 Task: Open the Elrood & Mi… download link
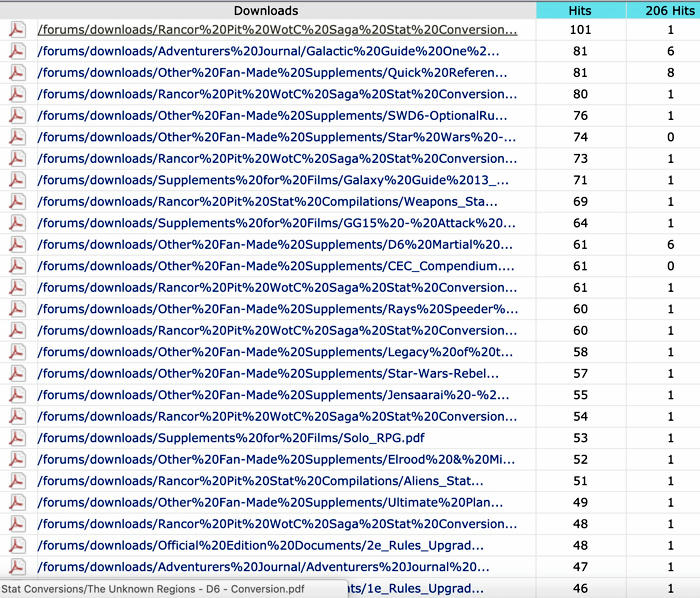pos(276,459)
